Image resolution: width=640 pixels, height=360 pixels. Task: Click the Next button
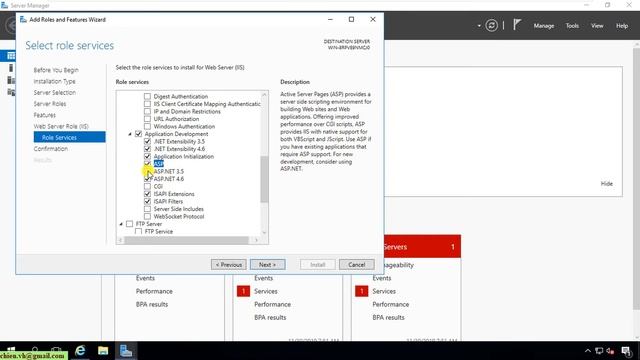[x=267, y=264]
